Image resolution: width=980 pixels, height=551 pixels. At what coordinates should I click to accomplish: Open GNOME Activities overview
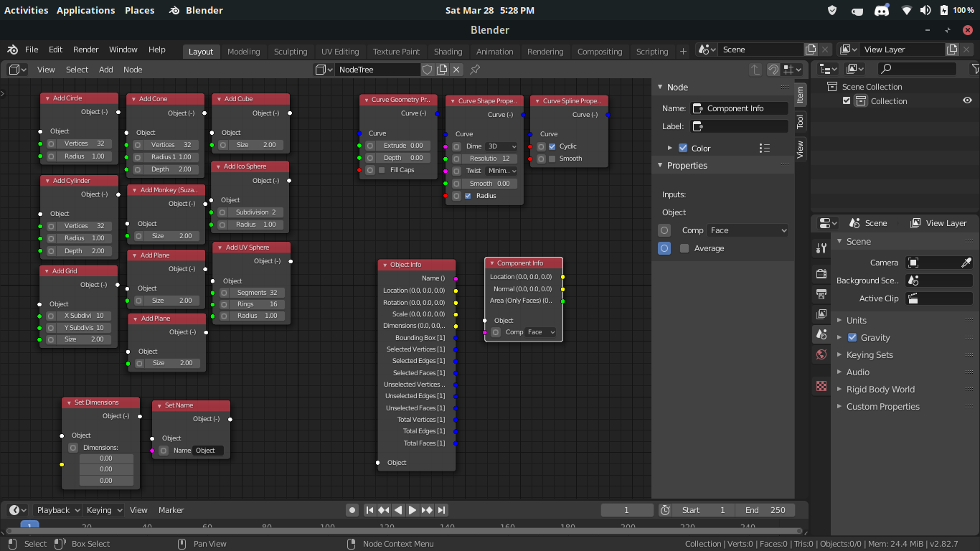(x=27, y=10)
